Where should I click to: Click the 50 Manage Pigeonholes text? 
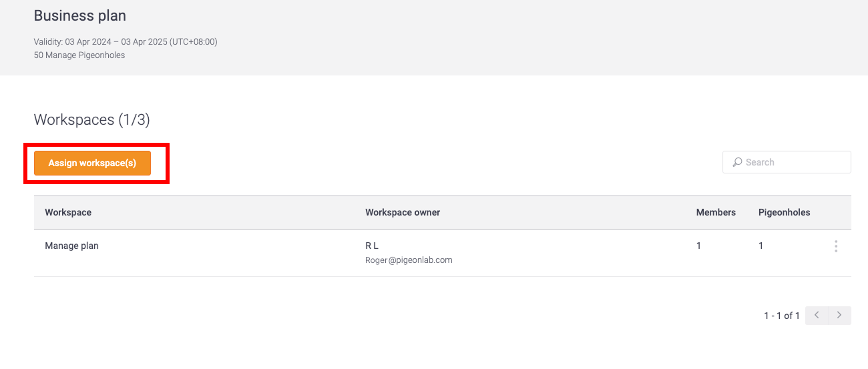click(x=79, y=55)
